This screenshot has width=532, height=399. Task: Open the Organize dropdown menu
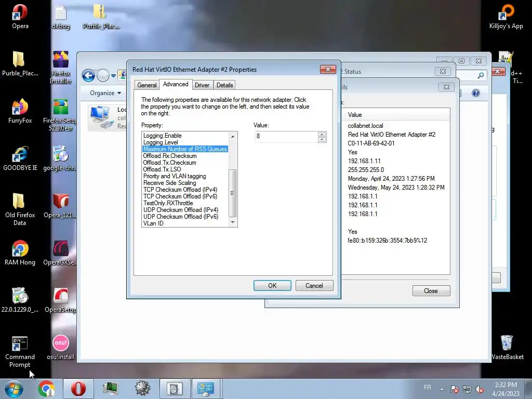(105, 93)
